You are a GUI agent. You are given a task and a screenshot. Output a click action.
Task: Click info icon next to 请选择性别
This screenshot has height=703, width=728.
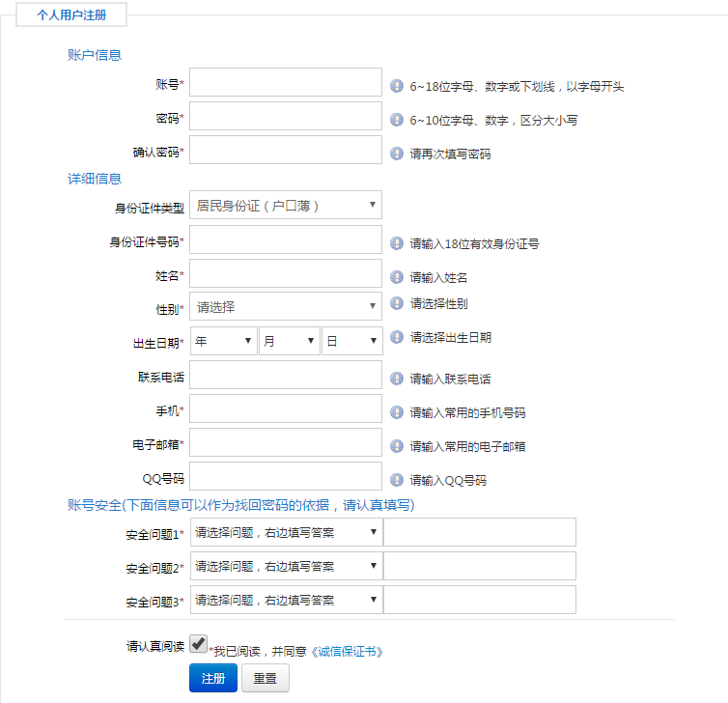[396, 303]
